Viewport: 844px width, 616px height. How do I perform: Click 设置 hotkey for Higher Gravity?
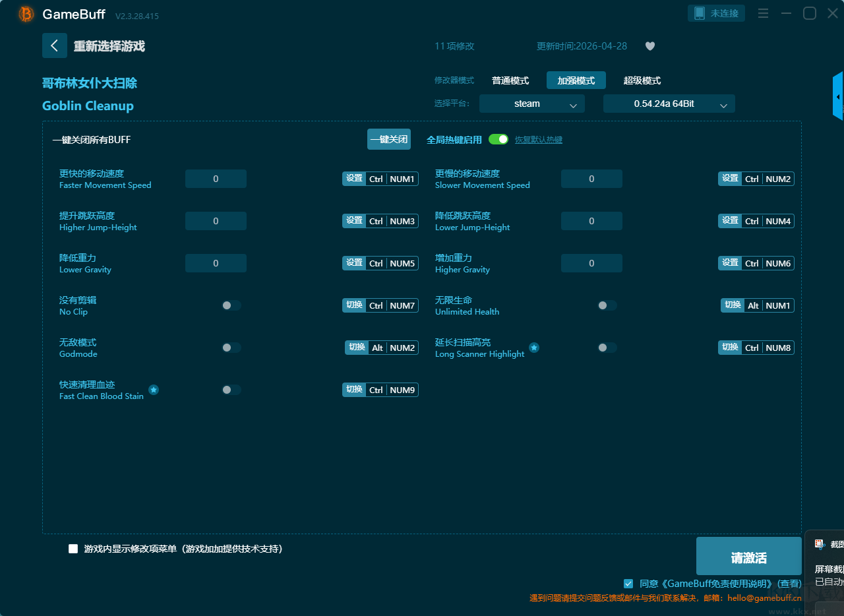click(x=730, y=263)
